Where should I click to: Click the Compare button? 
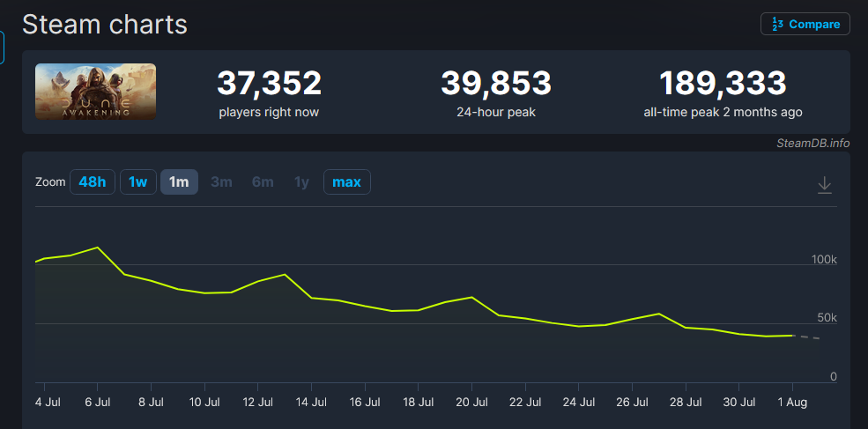click(805, 24)
